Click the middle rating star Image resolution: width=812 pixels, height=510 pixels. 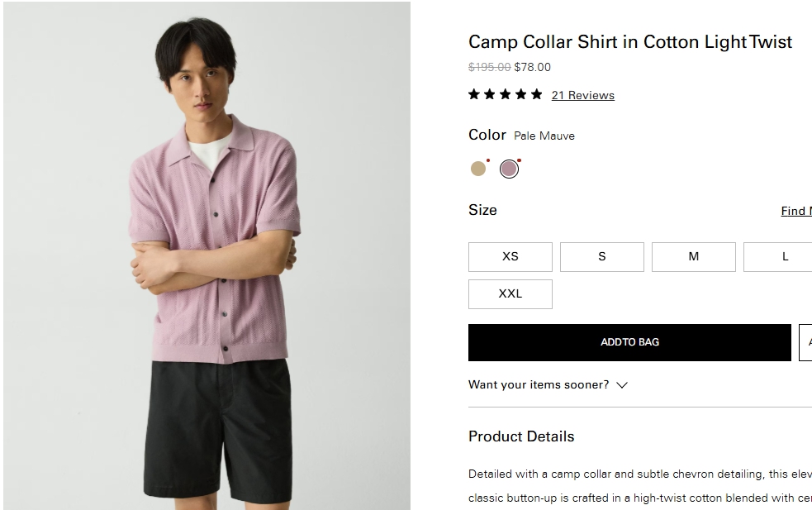pos(505,94)
